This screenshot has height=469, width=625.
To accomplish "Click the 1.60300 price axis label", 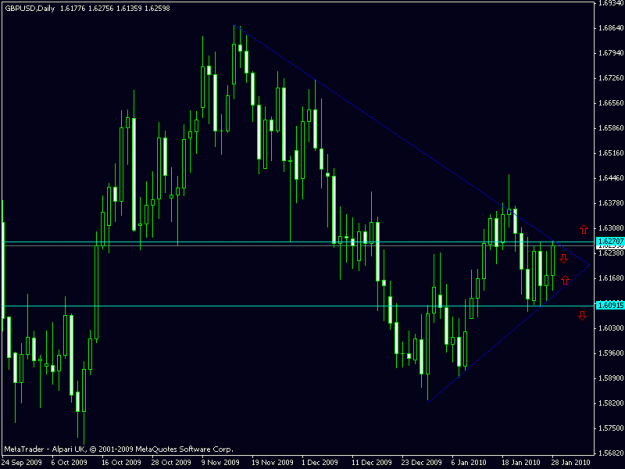I will pos(611,328).
